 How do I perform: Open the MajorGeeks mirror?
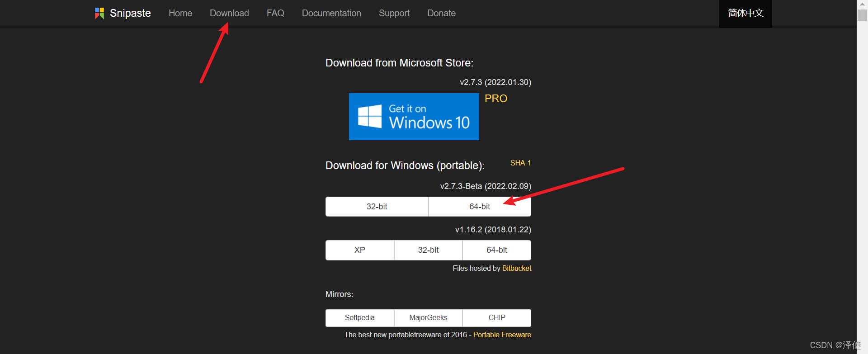click(x=428, y=318)
